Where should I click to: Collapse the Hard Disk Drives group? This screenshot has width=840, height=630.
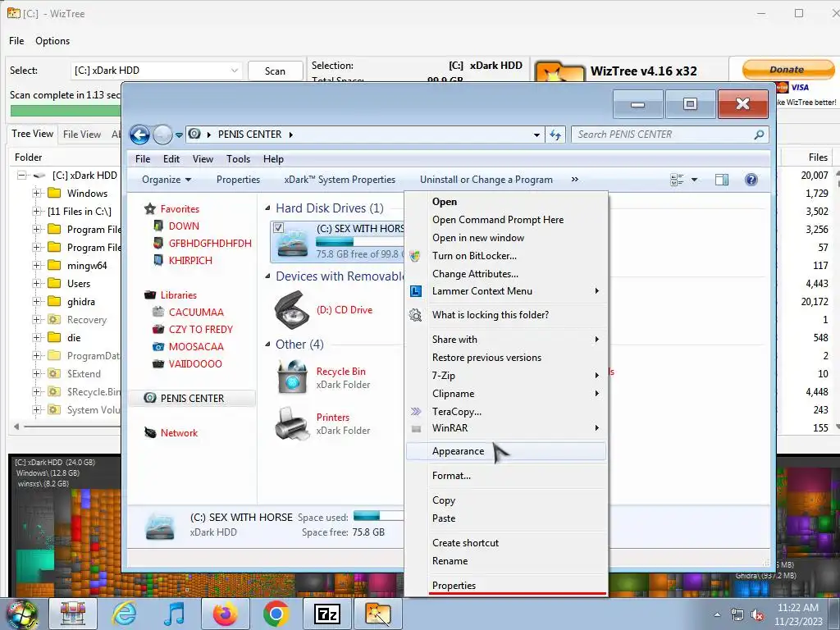coord(267,208)
